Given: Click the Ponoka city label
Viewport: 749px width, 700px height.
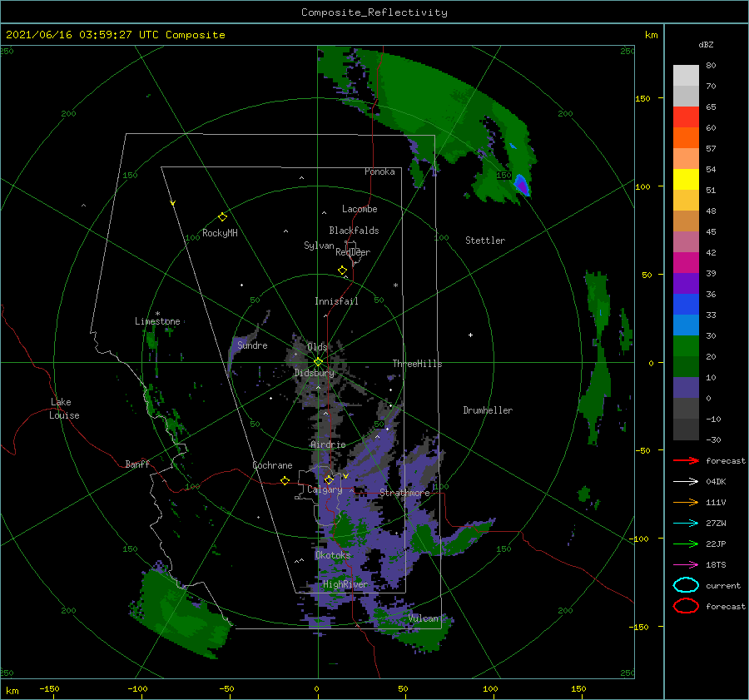Looking at the screenshot, I should pyautogui.click(x=379, y=171).
